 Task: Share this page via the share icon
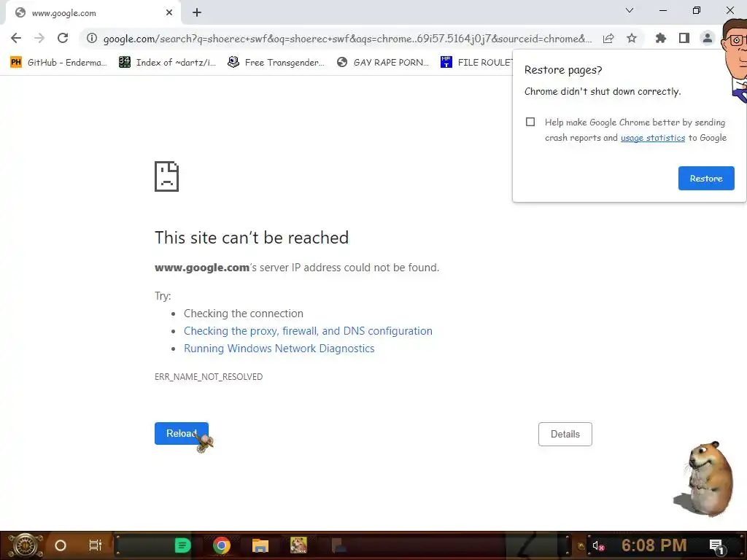click(608, 38)
